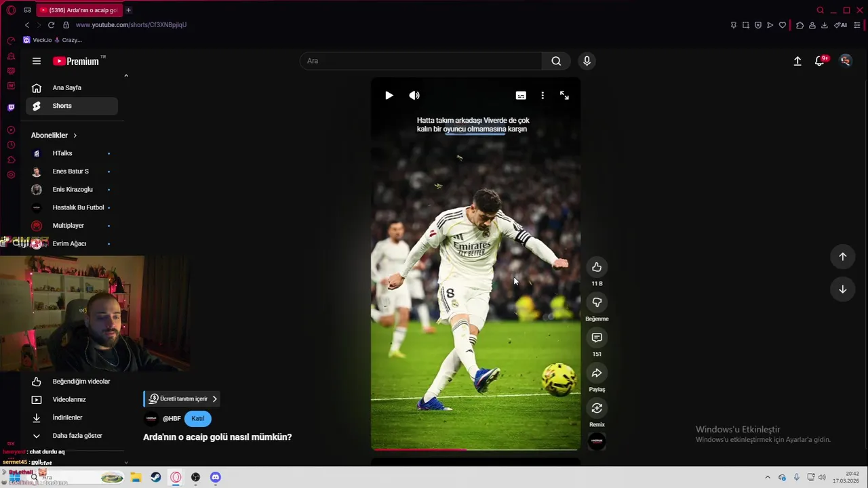Viewport: 868px width, 488px height.
Task: Open the Short's sound source thumbnail
Action: pyautogui.click(x=597, y=441)
